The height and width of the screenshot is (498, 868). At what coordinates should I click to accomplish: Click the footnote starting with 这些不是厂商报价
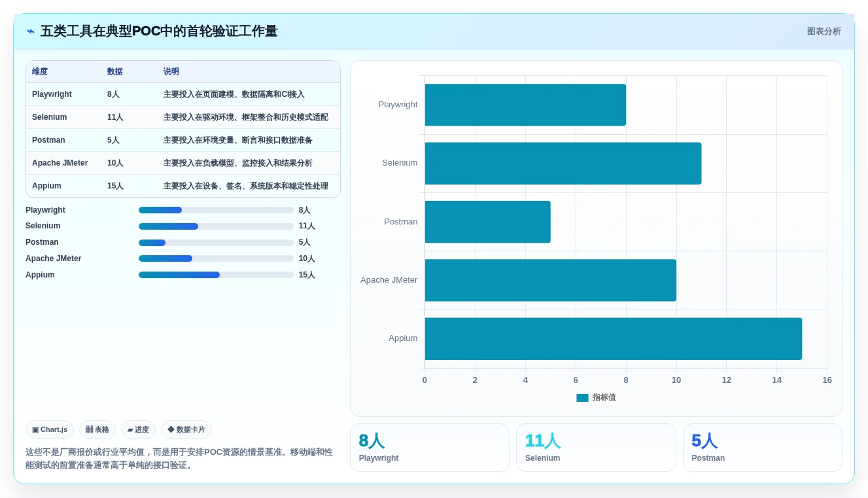click(x=179, y=459)
